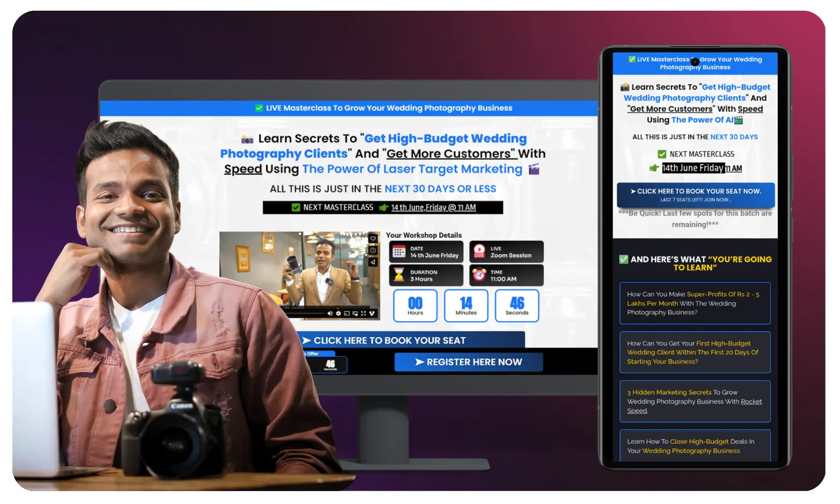Click the LIVE Zoom Session icon
The image size is (840, 504).
[x=479, y=251]
